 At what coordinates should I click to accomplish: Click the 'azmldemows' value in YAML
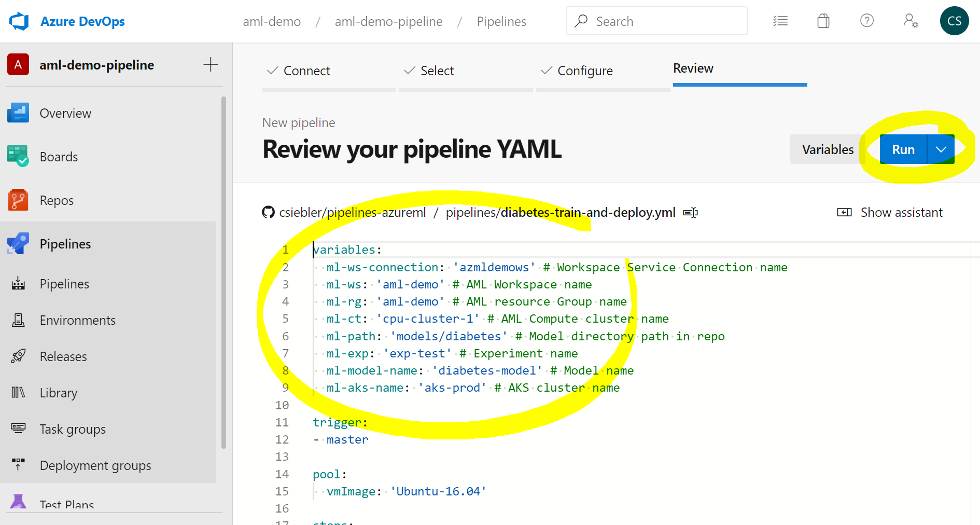point(494,267)
